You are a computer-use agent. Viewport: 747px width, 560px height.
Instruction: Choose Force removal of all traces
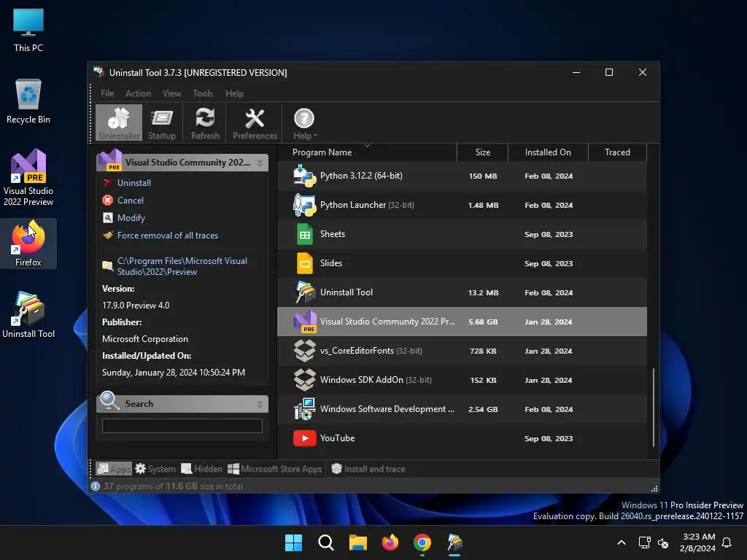(x=168, y=236)
